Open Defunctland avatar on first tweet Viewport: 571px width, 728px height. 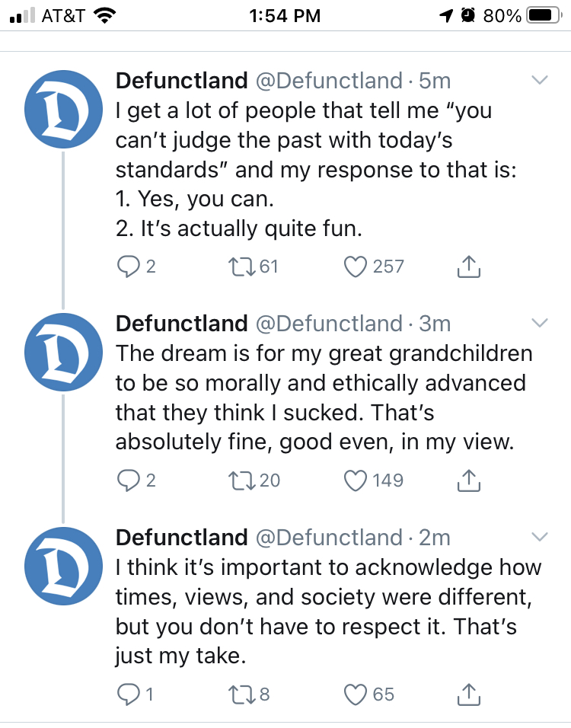point(64,109)
